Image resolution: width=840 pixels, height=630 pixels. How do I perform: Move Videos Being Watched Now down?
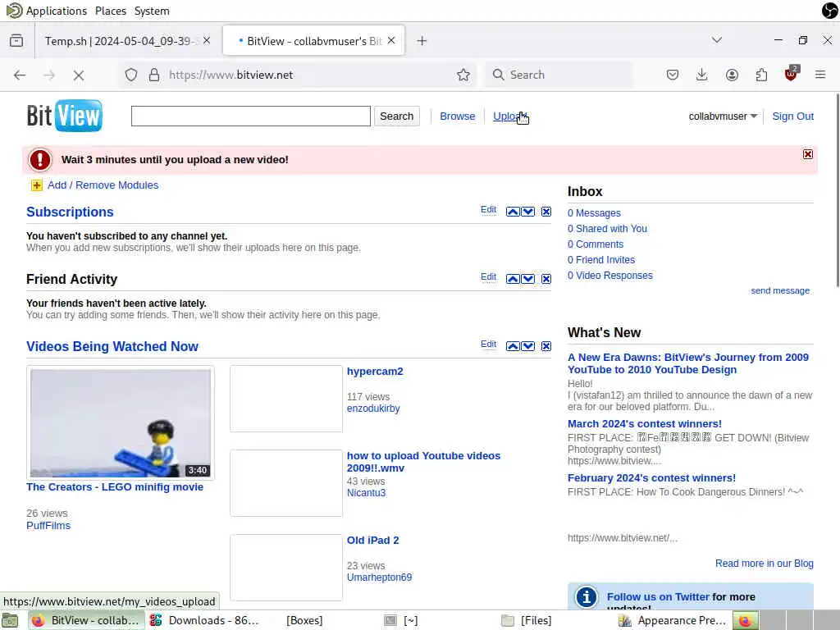click(527, 346)
